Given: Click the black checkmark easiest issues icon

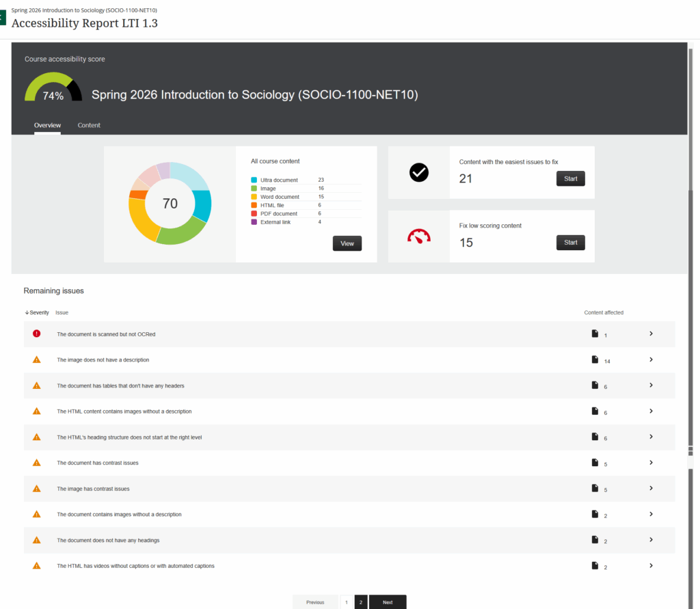Looking at the screenshot, I should [x=419, y=173].
